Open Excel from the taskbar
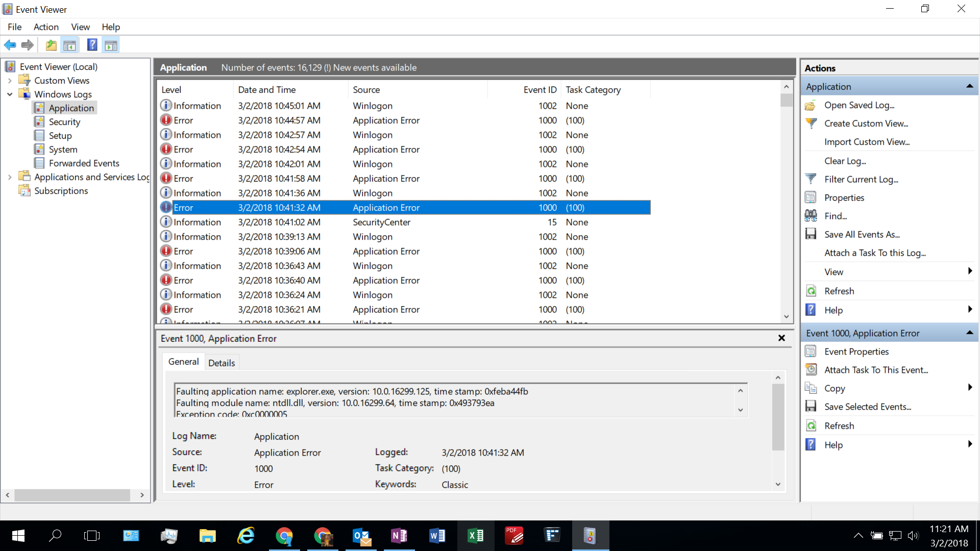Screen dimensions: 980x551 pos(475,536)
